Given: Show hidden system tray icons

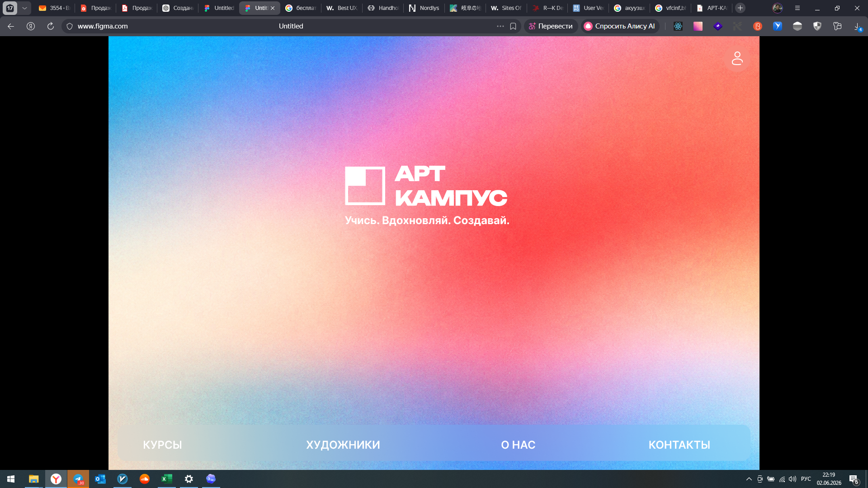Looking at the screenshot, I should pos(749,479).
